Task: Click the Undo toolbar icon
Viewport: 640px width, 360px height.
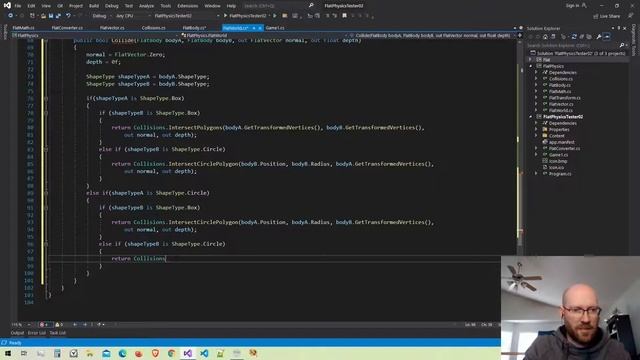Action: click(68, 16)
